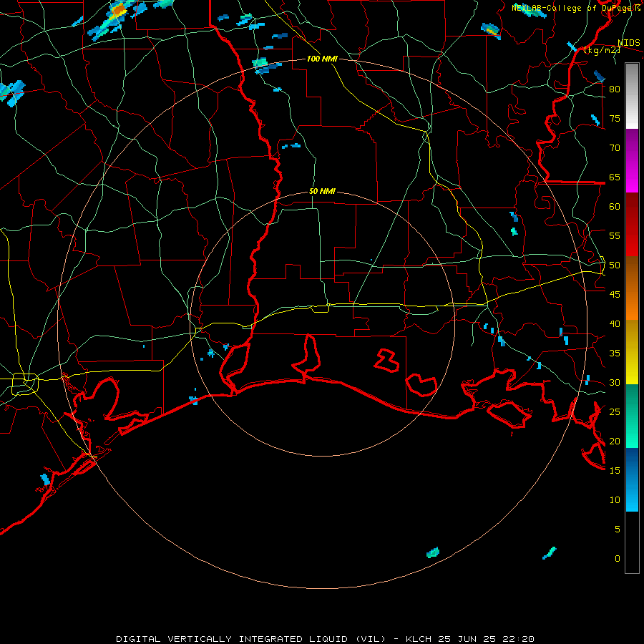This screenshot has width=644, height=644.
Task: Click the NEXLAB-College of DuPage credit text
Action: 572,8
